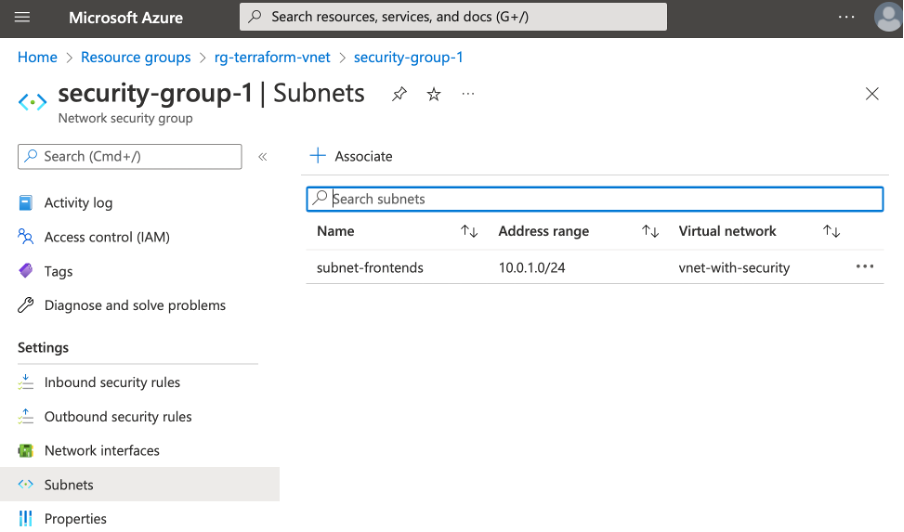This screenshot has width=904, height=532.
Task: Pin this blade to dashboard
Action: coord(399,94)
